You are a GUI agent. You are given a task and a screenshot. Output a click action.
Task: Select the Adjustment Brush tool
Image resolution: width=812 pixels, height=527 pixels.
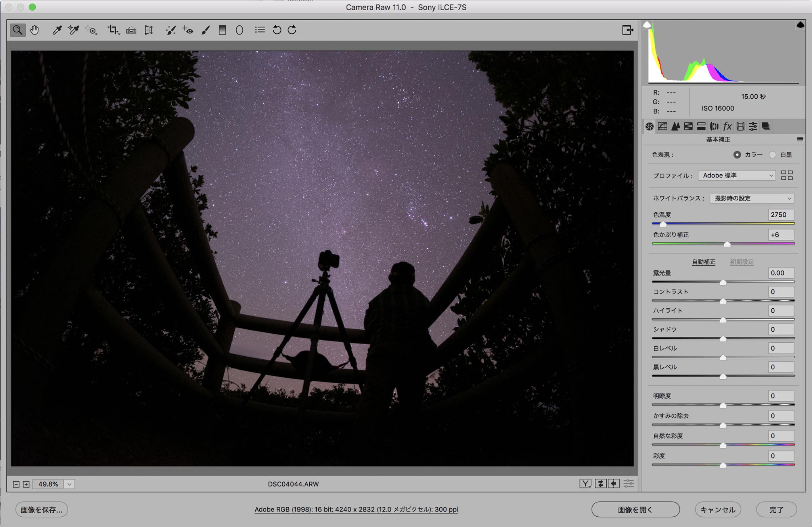(x=205, y=30)
